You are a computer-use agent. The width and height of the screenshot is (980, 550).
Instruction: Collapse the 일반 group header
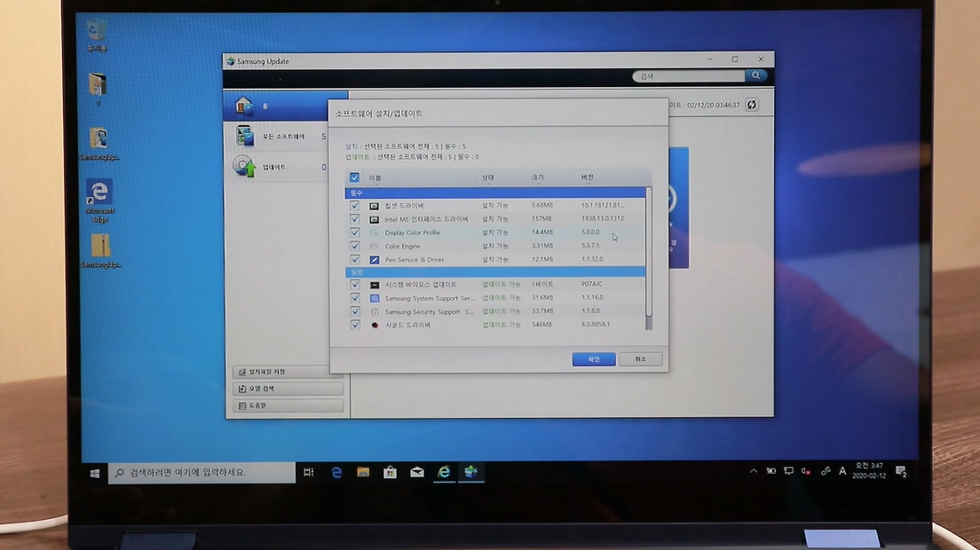click(x=495, y=272)
